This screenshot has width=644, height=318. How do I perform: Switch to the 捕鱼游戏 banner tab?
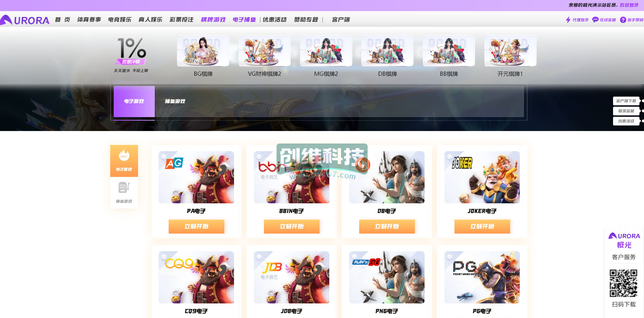tap(175, 101)
